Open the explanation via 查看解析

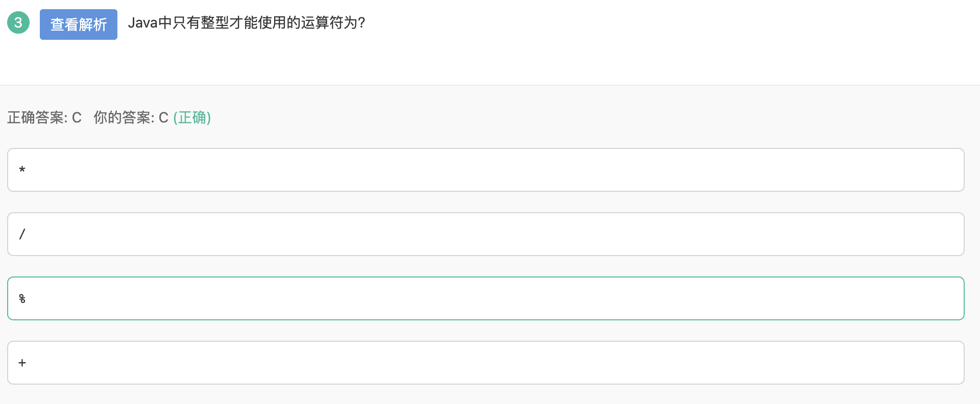coord(78,23)
